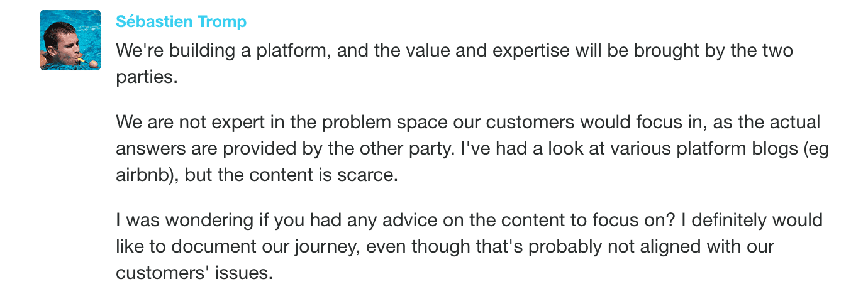
Task: Click Sébastien Tromp's swimming avatar photo
Action: [x=70, y=40]
